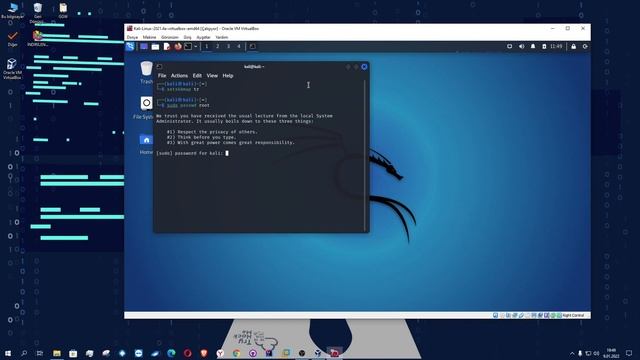Open File Explorer from the taskbar
640x360 pixels.
click(57, 353)
